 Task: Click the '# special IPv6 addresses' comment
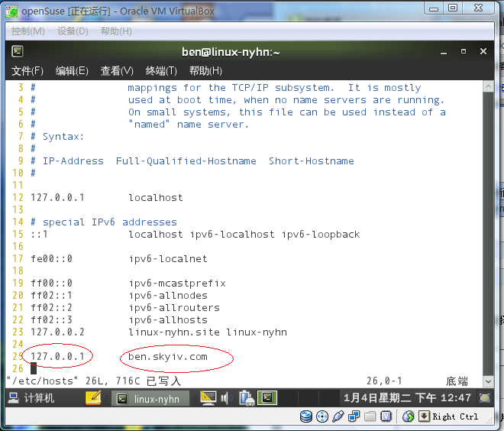coord(104,222)
